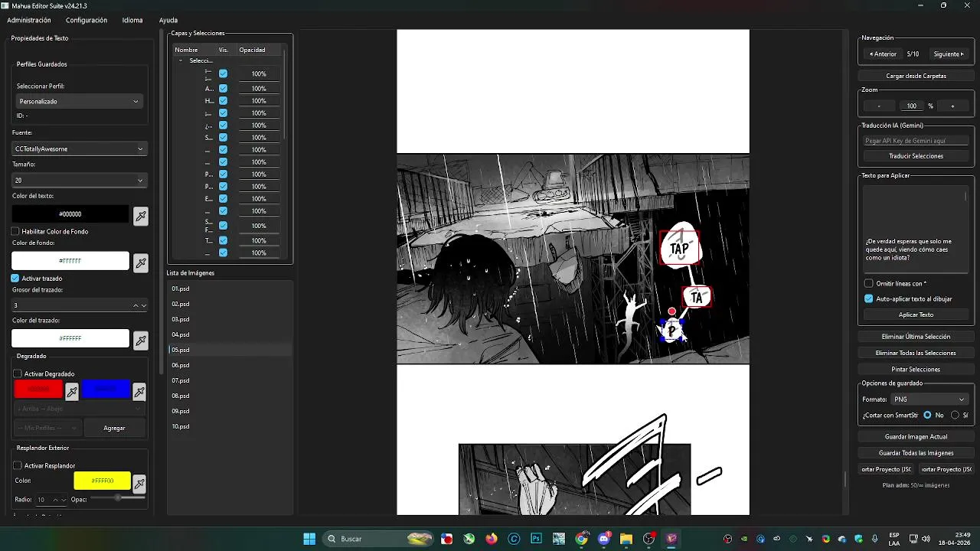Toggle visibility of layer H...
This screenshot has width=980, height=551.
coord(223,101)
